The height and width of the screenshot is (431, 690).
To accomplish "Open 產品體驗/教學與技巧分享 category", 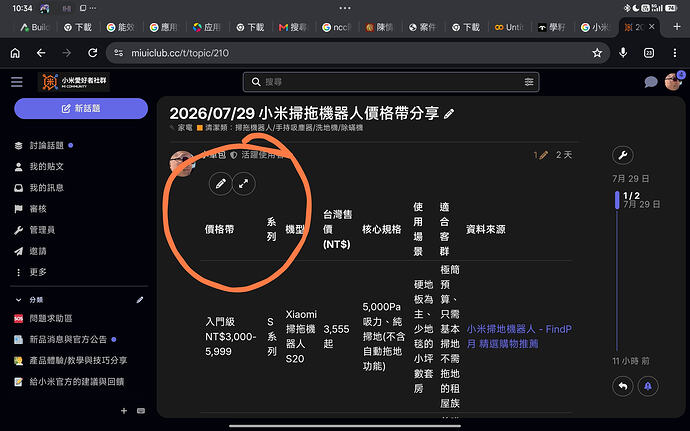I will pos(78,361).
